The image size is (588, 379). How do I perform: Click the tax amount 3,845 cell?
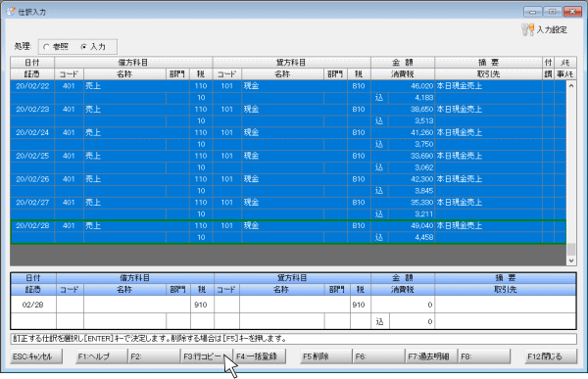(412, 190)
